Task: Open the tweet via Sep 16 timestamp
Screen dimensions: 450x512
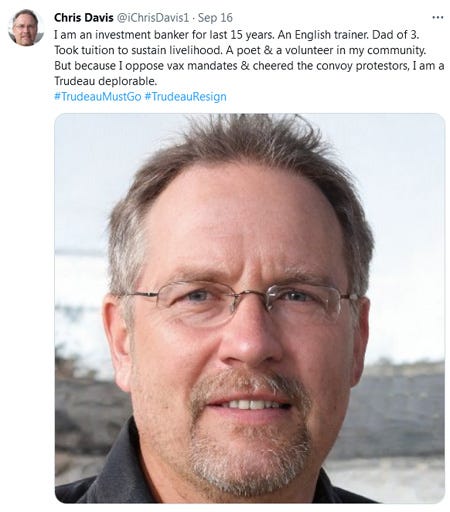Action: pos(215,18)
